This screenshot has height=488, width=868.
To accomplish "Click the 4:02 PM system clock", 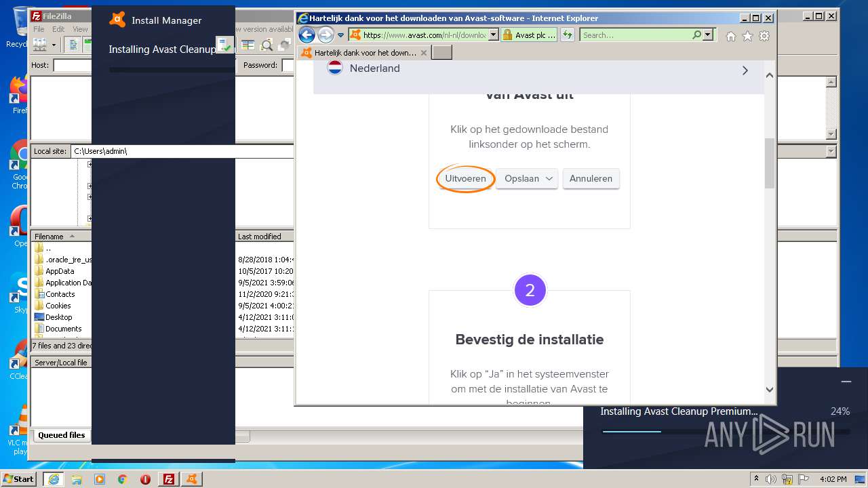I will 833,479.
